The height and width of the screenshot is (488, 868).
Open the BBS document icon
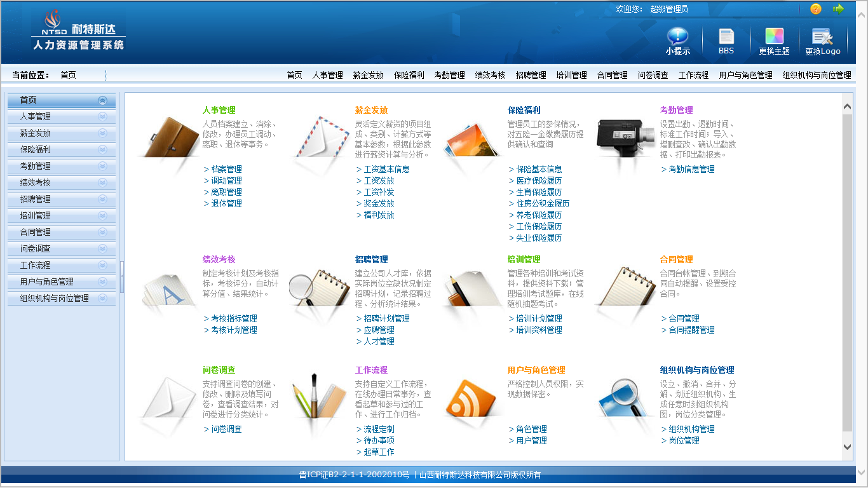726,37
